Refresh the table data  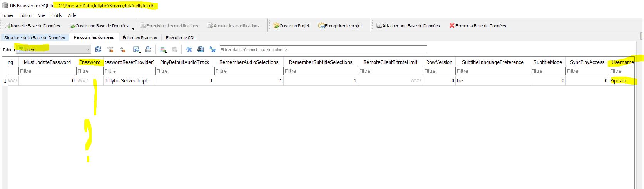(98, 50)
